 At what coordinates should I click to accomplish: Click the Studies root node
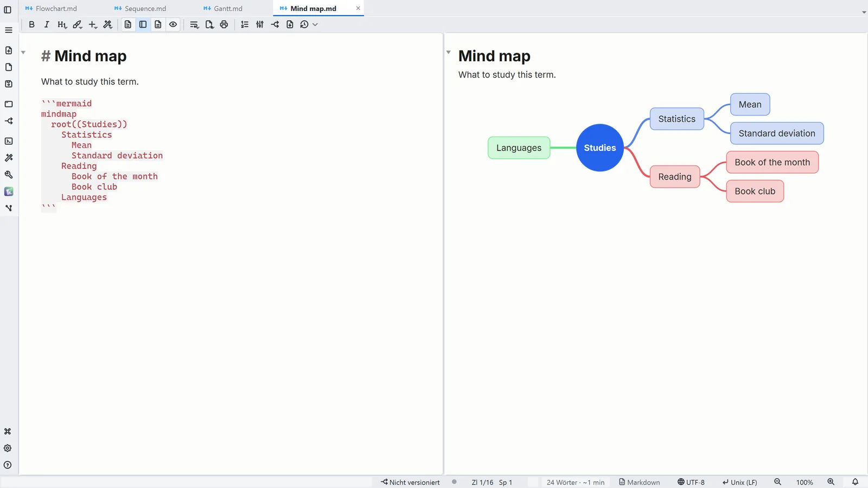pyautogui.click(x=600, y=148)
